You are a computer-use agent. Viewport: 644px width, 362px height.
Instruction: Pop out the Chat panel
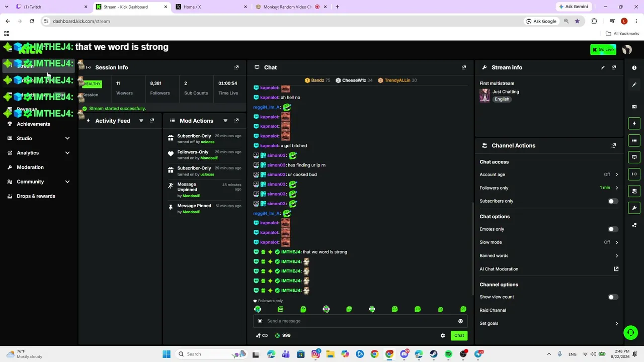click(x=464, y=67)
